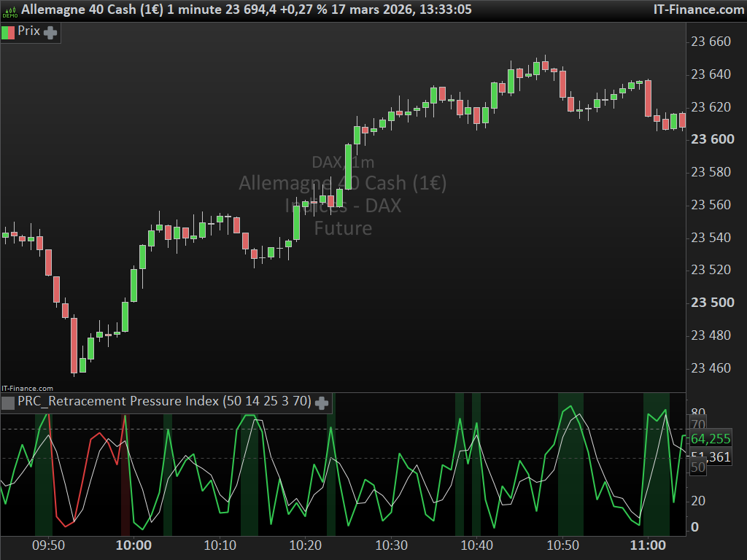Click the 11:00 time axis marker
Viewport: 747px width, 560px height.
(648, 545)
